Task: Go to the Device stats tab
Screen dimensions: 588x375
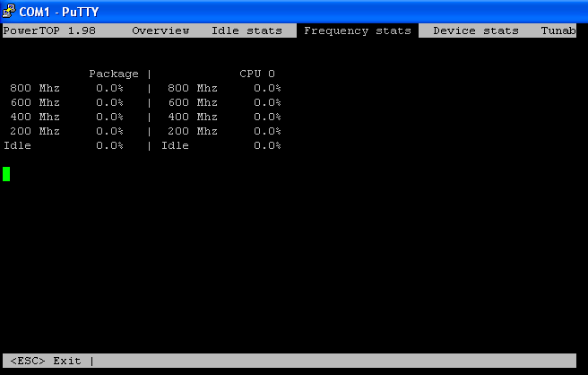Action: coord(475,31)
